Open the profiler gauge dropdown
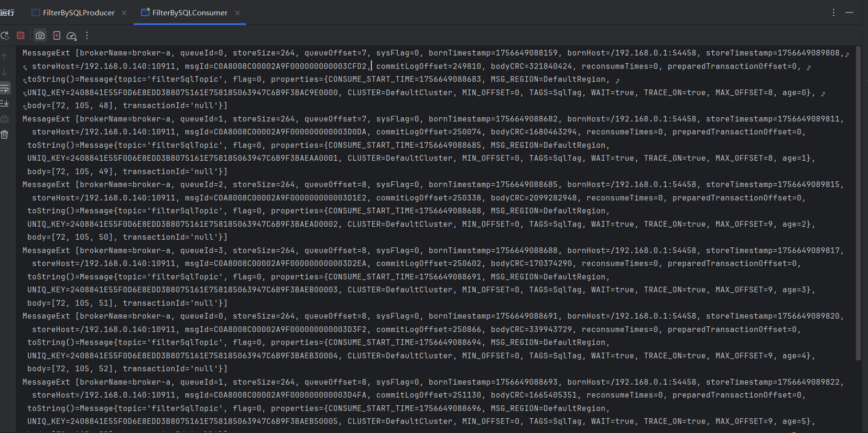This screenshot has width=868, height=433. coord(71,36)
